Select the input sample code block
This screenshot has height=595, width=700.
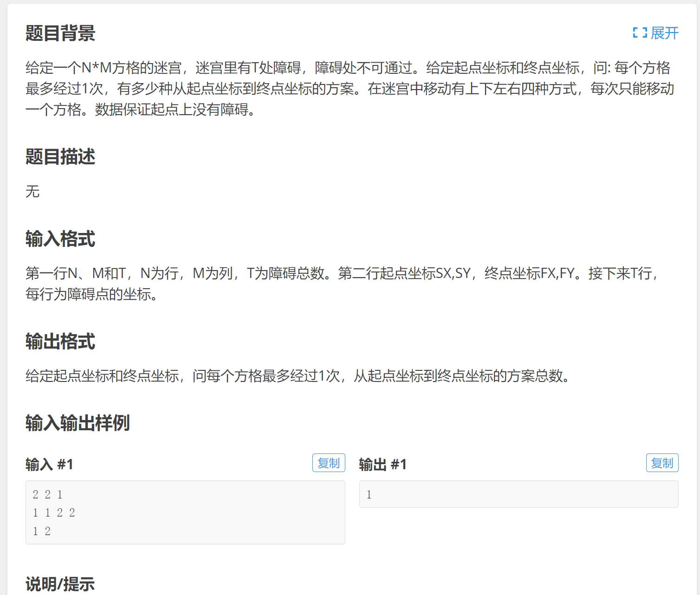click(x=185, y=512)
